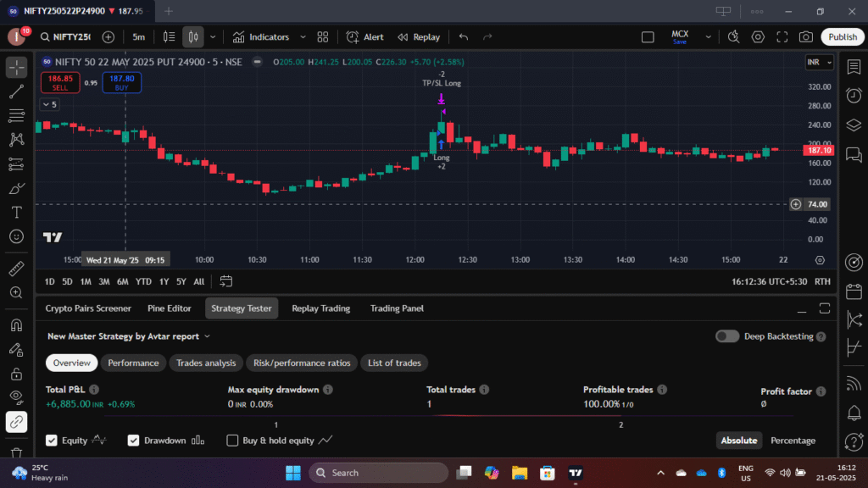Open symbol search for NIFTY25
868x488 pixels.
65,37
